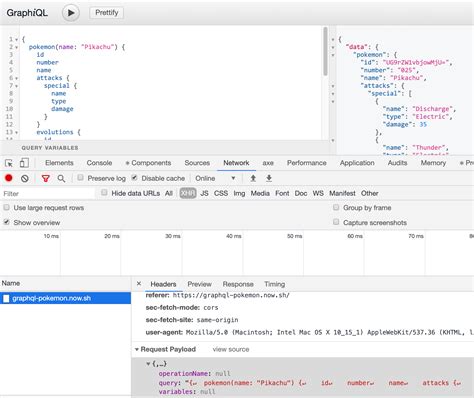This screenshot has height=398, width=474.
Task: Select the XHR filter
Action: coord(188,193)
